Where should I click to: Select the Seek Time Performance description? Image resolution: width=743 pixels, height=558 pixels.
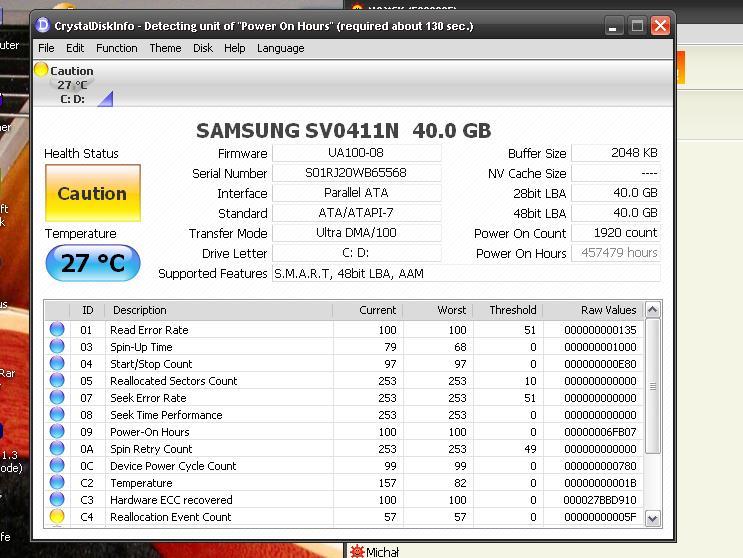click(x=166, y=415)
